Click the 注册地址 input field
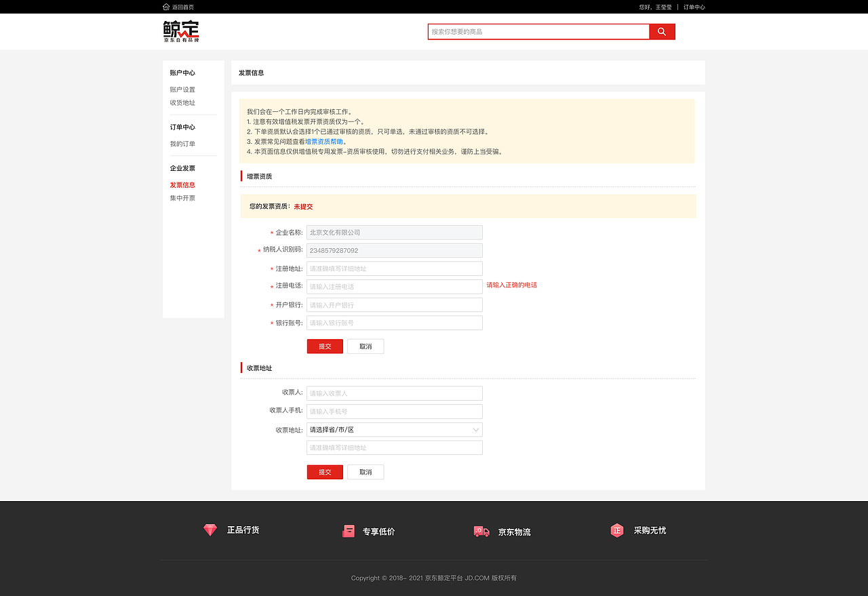 tap(394, 268)
